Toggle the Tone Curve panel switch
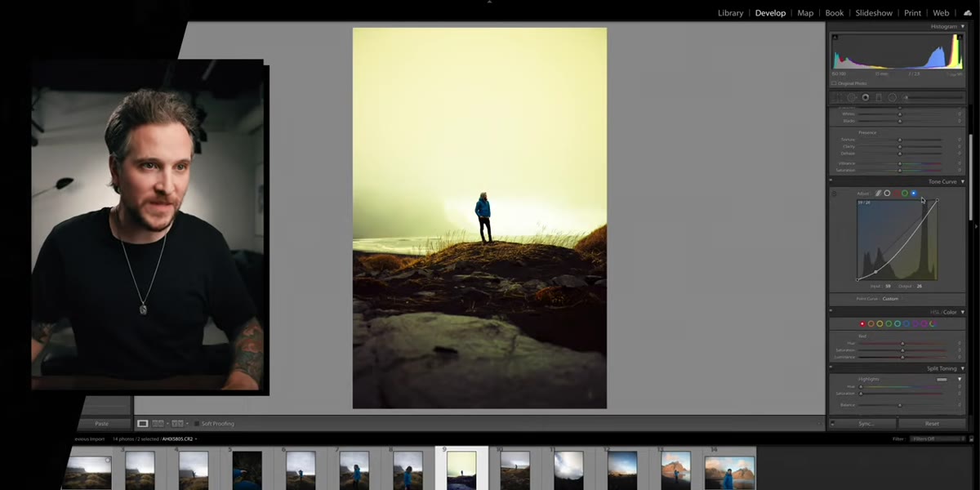This screenshot has width=980, height=490. point(831,180)
